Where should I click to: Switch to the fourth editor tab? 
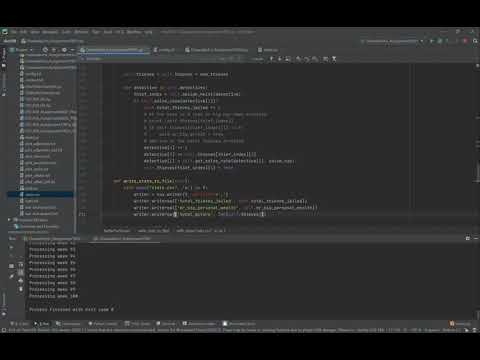pos(269,50)
